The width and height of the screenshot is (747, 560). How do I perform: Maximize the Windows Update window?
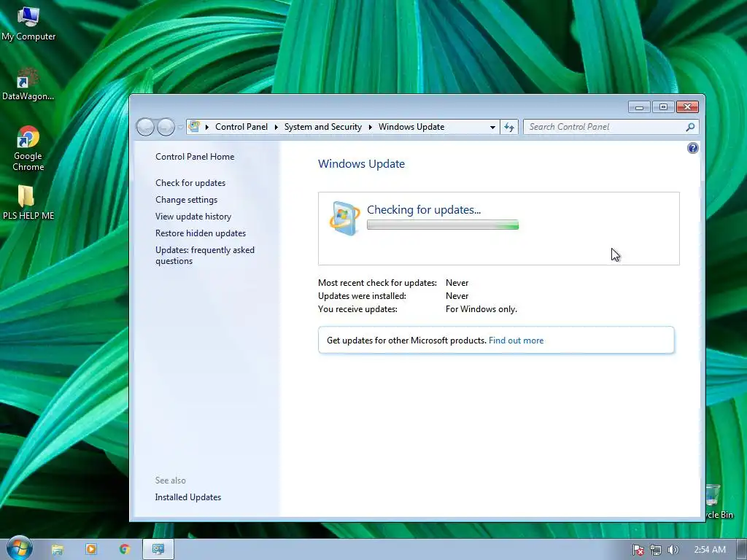663,107
